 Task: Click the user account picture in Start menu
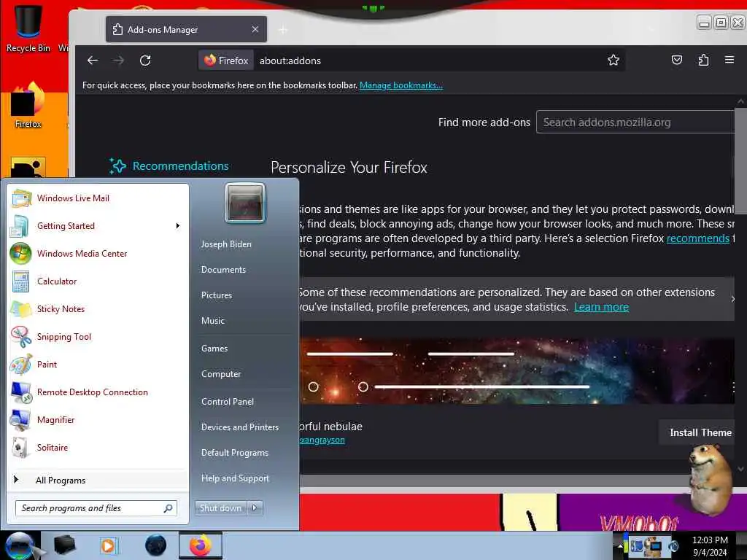pos(245,203)
